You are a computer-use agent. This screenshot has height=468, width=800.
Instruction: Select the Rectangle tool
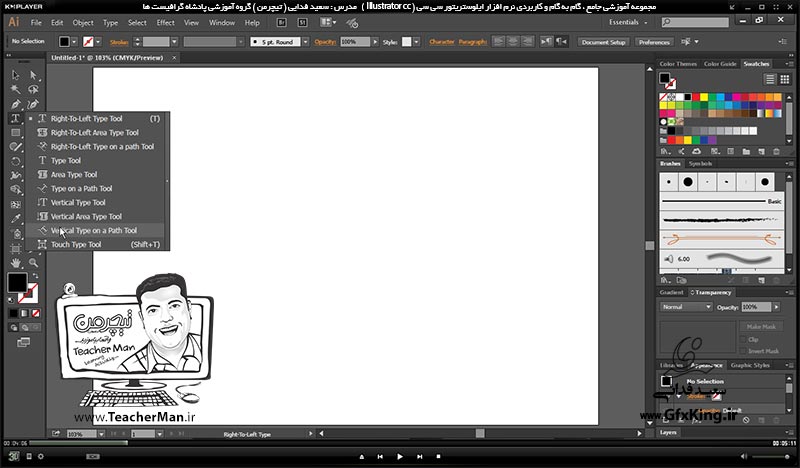click(15, 133)
